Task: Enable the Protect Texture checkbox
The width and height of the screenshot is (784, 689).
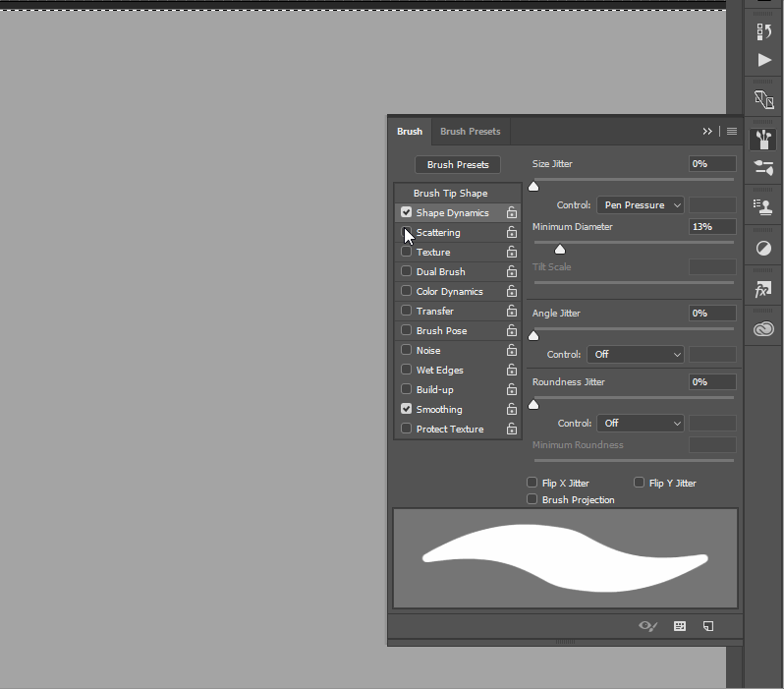Action: [406, 429]
